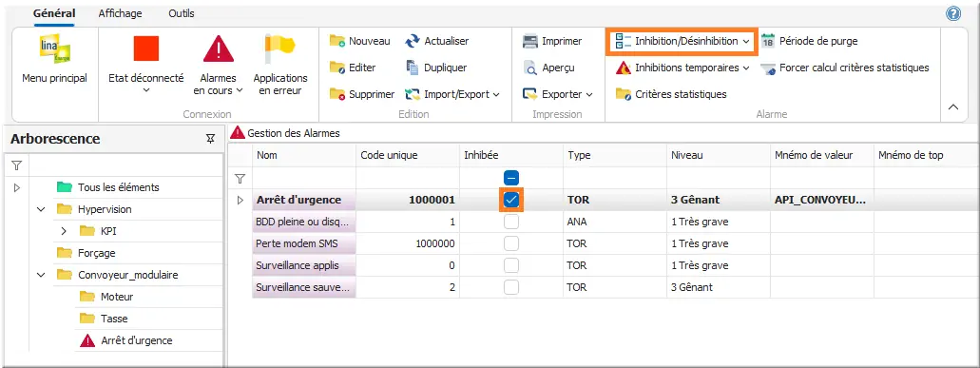
Task: Click the Editer folder icon
Action: pos(337,68)
